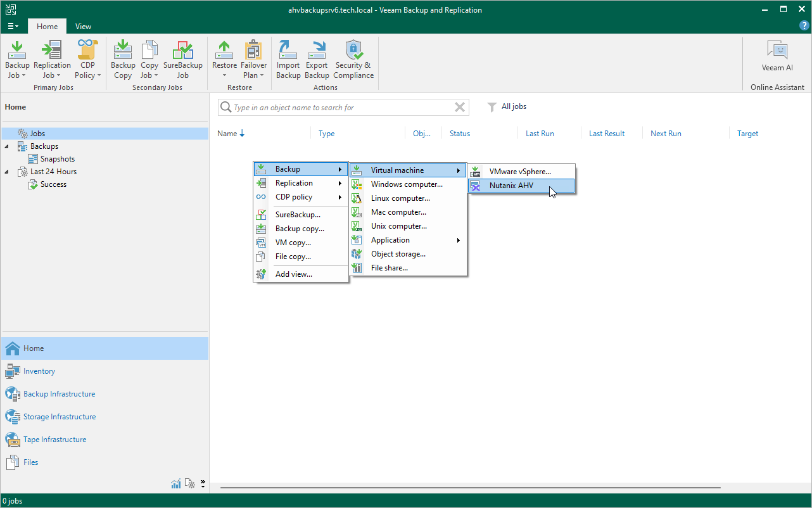Choose Add view... menu entry
The image size is (812, 508).
301,274
